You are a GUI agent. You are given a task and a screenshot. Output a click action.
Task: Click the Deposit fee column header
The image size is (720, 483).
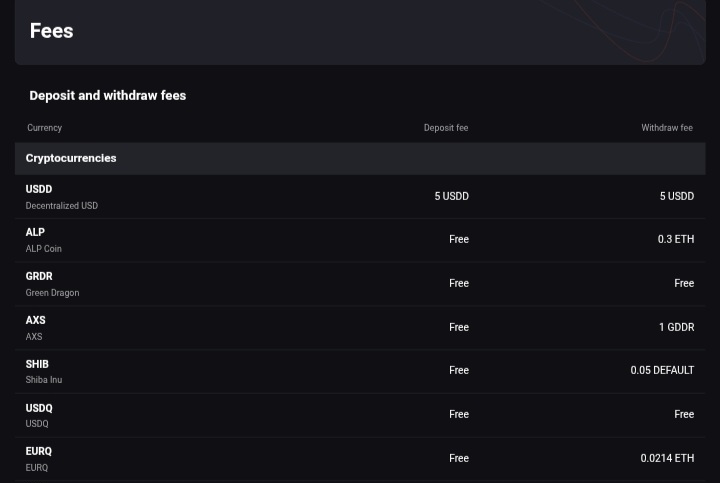click(x=446, y=128)
